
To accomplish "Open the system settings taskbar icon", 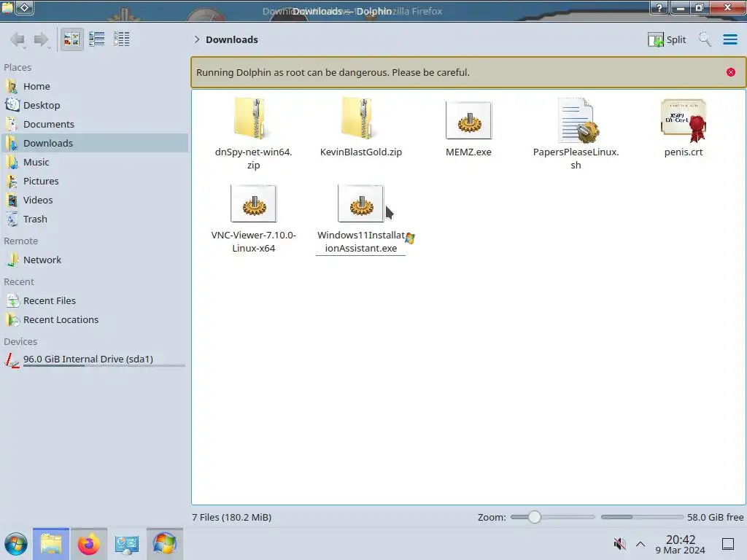I will tap(127, 544).
